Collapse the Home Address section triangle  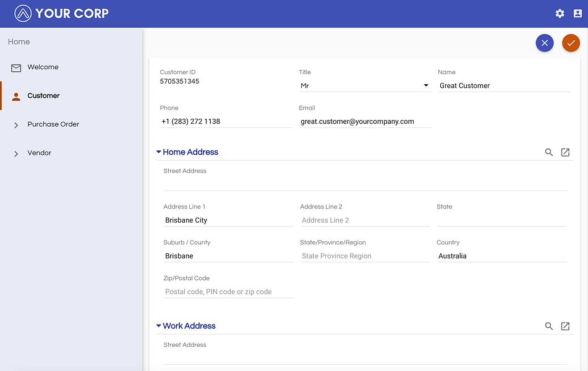click(x=159, y=152)
